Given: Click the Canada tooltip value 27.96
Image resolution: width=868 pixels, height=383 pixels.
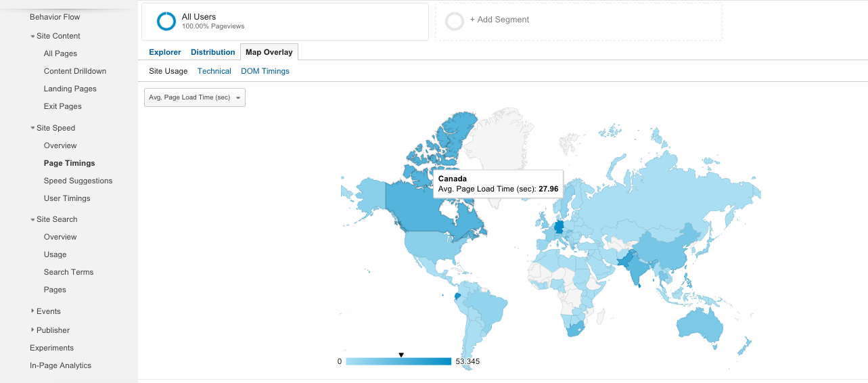Looking at the screenshot, I should [x=548, y=189].
